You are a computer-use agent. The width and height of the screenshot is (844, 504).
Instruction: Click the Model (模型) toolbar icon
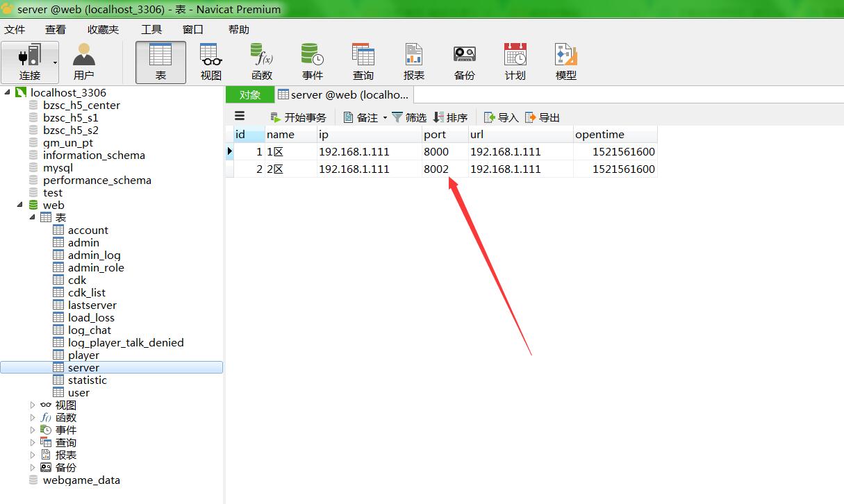[565, 62]
